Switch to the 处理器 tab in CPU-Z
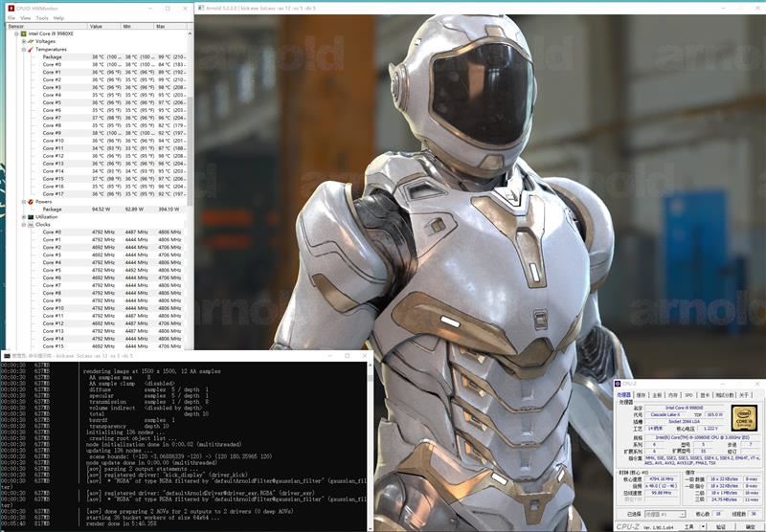Image resolution: width=766 pixels, height=532 pixels. 624,395
